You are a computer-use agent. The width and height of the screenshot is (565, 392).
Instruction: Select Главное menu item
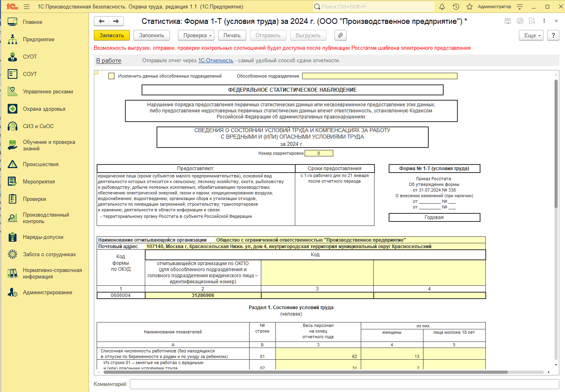[33, 22]
